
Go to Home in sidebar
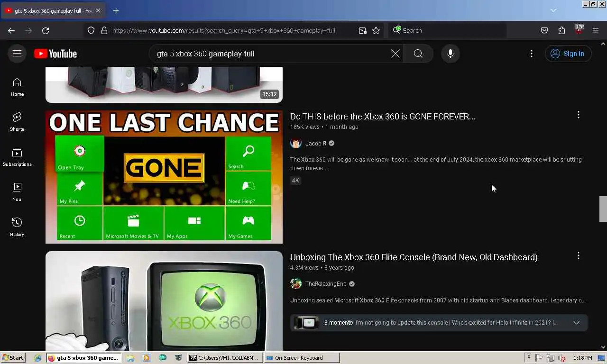point(17,87)
